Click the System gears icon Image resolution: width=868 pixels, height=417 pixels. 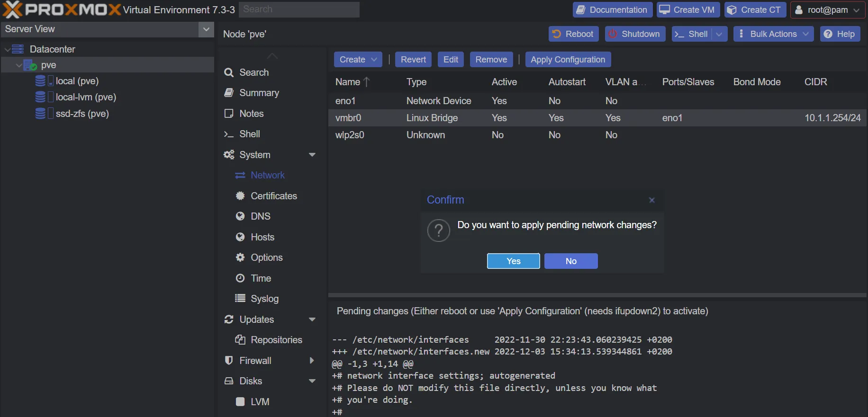[229, 155]
